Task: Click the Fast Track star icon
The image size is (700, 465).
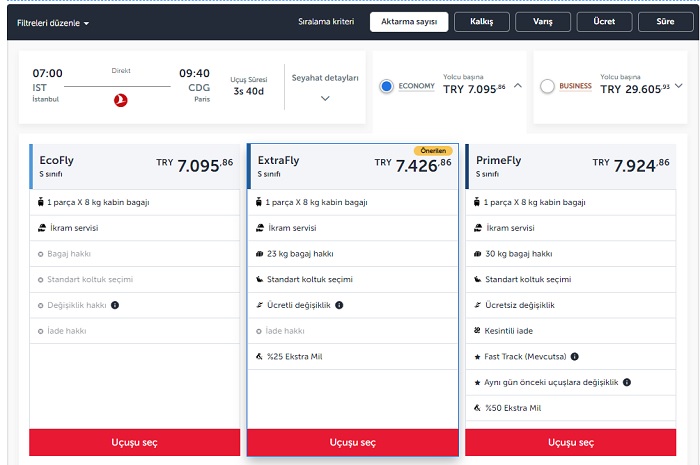Action: [477, 357]
